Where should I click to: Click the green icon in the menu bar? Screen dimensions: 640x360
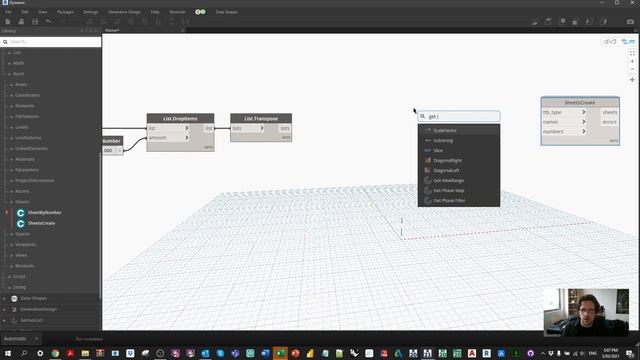[200, 12]
